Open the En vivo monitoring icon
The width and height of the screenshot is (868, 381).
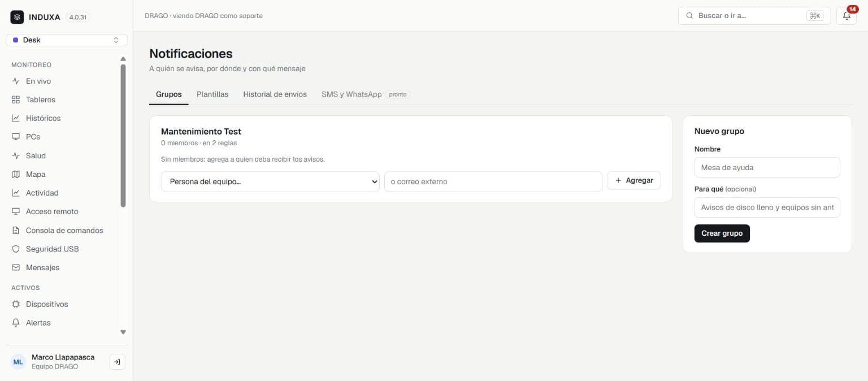16,81
